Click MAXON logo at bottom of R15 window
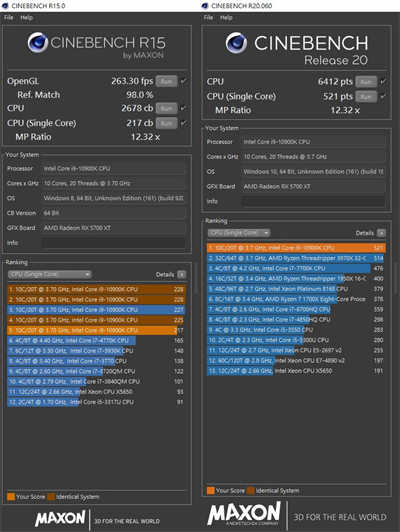 [60, 518]
